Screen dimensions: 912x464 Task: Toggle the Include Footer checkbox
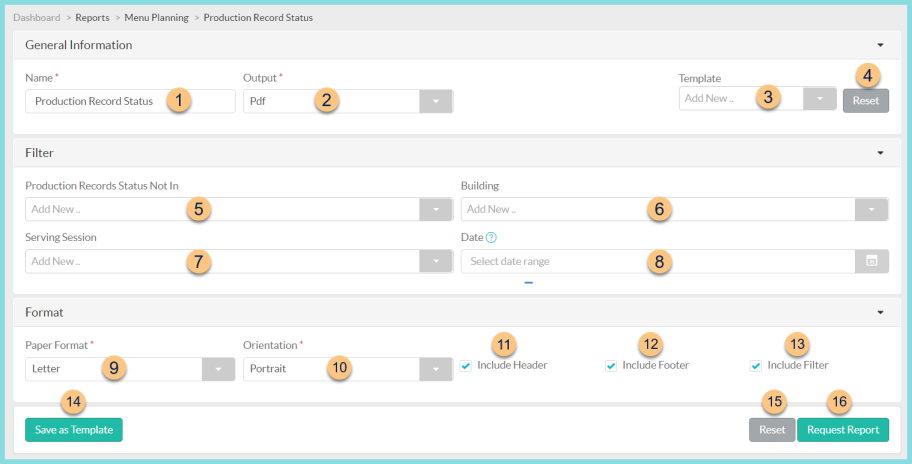(x=611, y=366)
